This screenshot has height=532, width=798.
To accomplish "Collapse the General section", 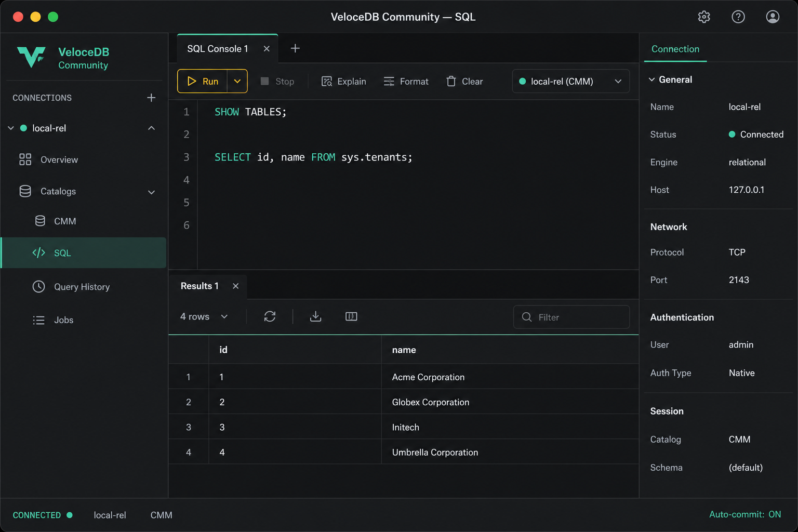I will [651, 79].
